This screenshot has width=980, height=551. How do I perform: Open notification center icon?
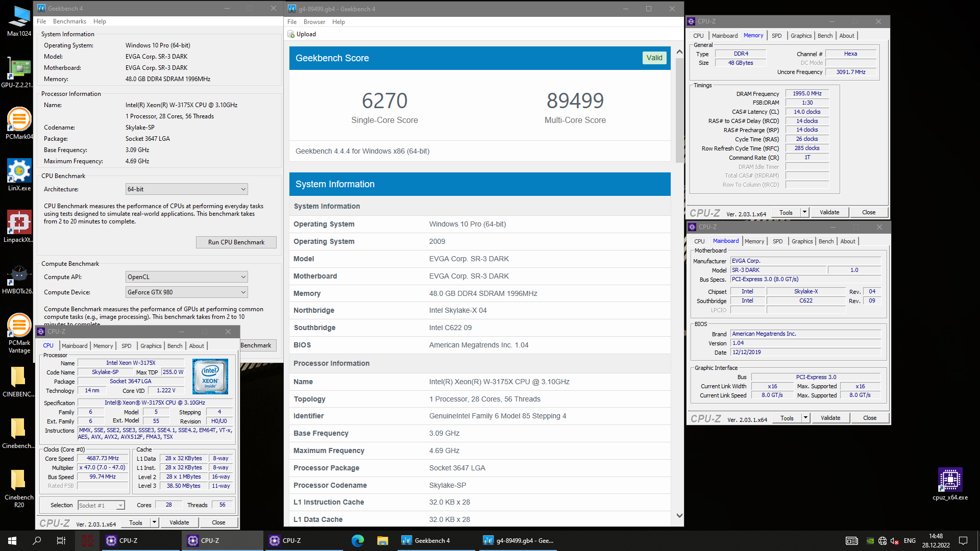(963, 541)
